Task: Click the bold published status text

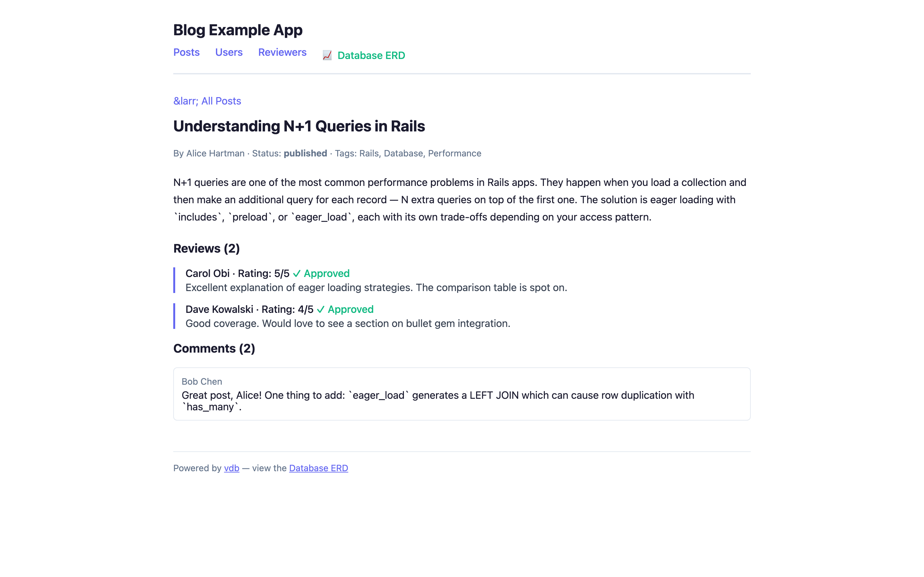Action: 305,154
